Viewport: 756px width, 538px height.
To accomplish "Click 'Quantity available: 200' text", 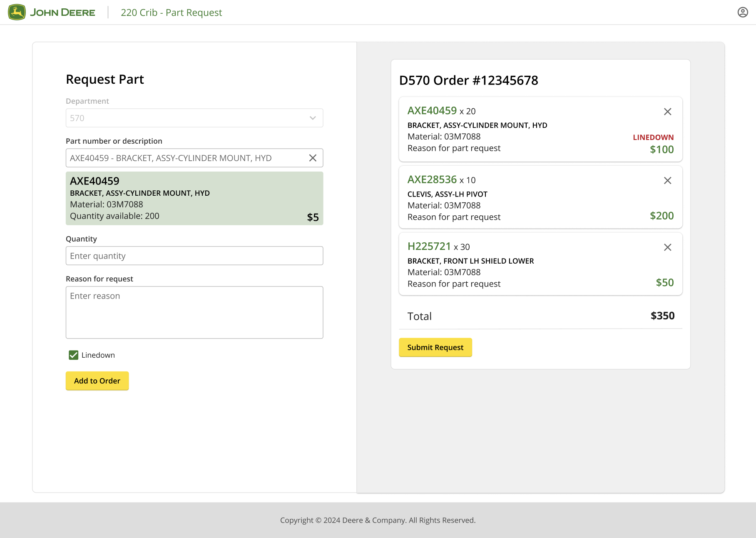I will coord(114,216).
